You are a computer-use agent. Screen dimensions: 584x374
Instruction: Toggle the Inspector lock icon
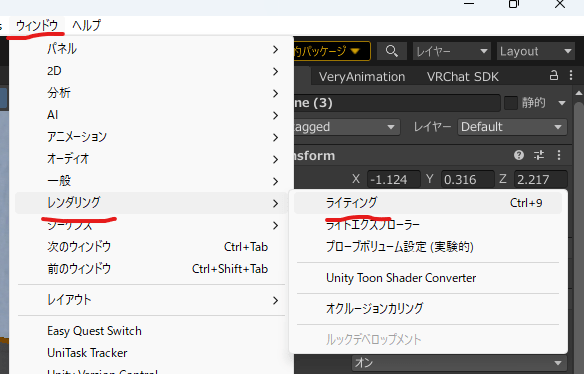tap(554, 76)
